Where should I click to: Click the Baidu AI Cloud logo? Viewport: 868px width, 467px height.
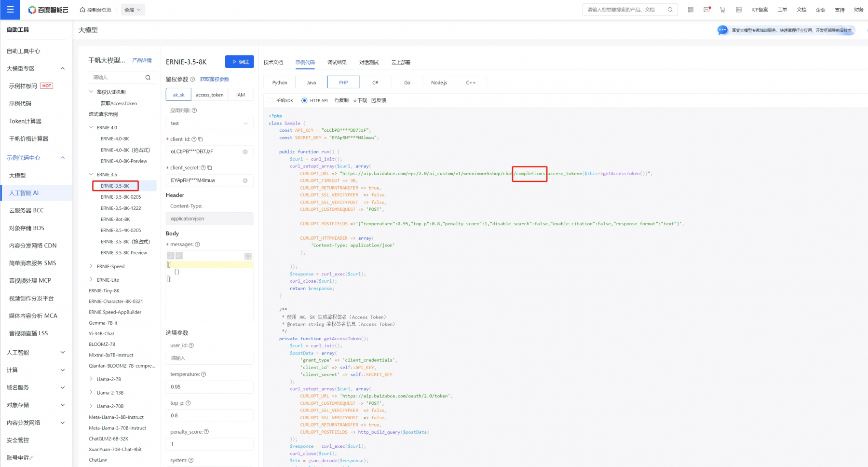(x=48, y=10)
